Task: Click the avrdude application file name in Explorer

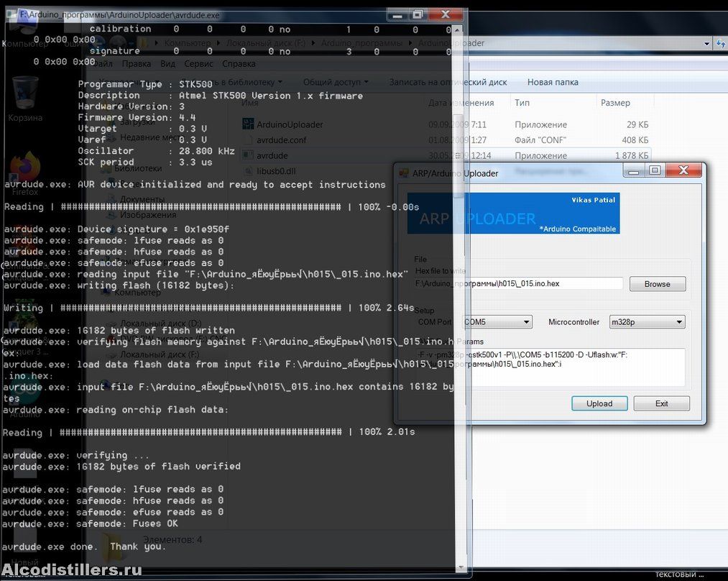Action: click(x=272, y=155)
